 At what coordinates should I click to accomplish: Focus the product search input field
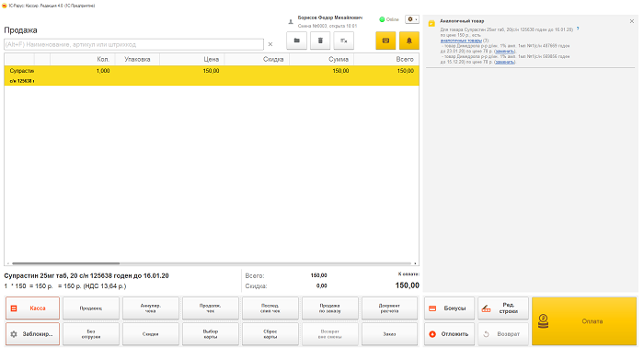point(134,44)
